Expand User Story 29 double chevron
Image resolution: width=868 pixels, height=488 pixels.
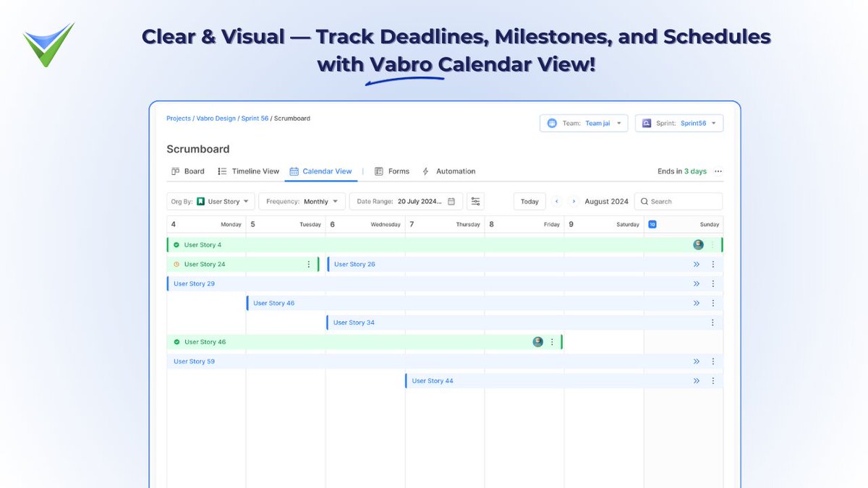click(697, 284)
